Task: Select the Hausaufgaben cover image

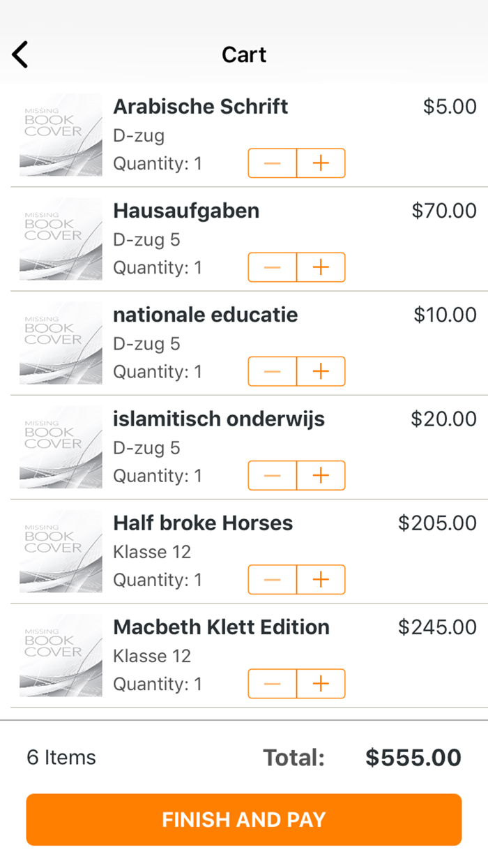Action: point(61,239)
